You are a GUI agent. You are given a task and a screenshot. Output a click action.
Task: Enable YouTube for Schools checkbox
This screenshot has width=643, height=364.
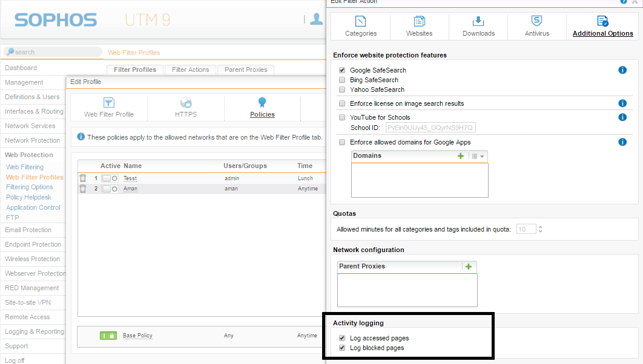click(342, 117)
